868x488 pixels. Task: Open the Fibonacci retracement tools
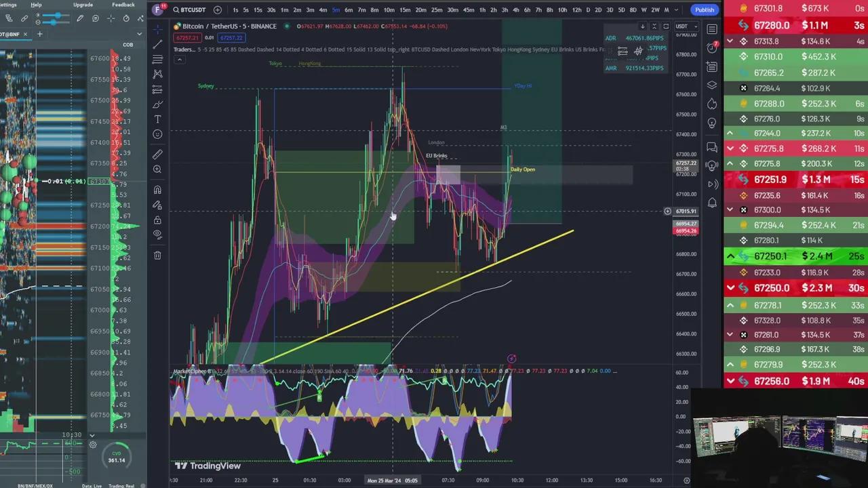click(x=157, y=60)
